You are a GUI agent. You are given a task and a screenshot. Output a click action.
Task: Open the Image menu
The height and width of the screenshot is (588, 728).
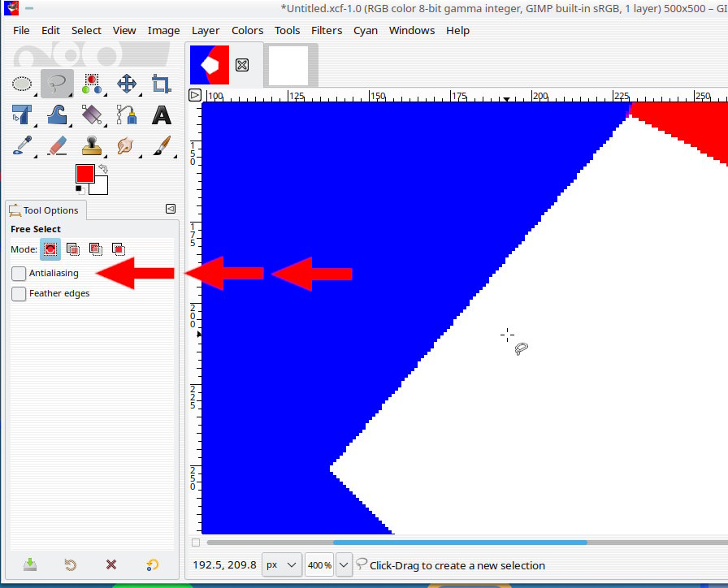pyautogui.click(x=164, y=31)
